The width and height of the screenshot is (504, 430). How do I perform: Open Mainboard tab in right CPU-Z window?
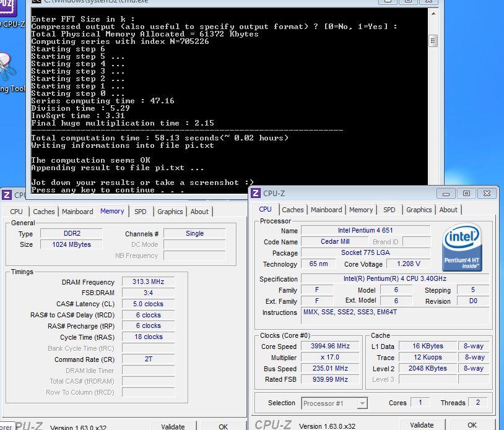coord(326,210)
